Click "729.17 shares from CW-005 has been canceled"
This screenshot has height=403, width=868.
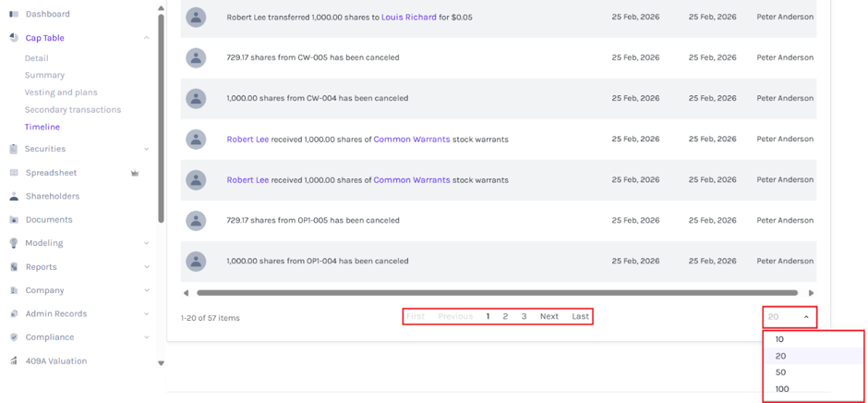coord(313,57)
